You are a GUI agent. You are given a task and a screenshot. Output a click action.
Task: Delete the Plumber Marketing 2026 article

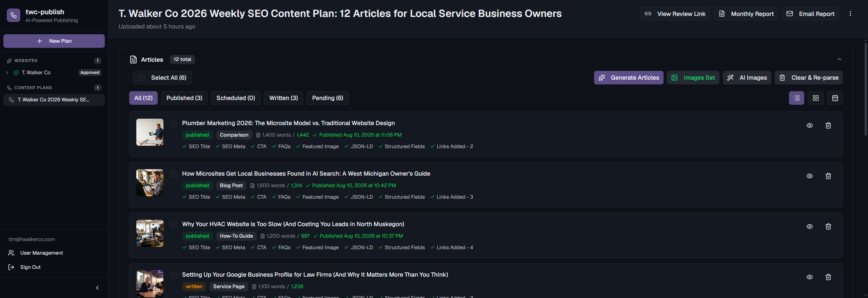pos(828,125)
